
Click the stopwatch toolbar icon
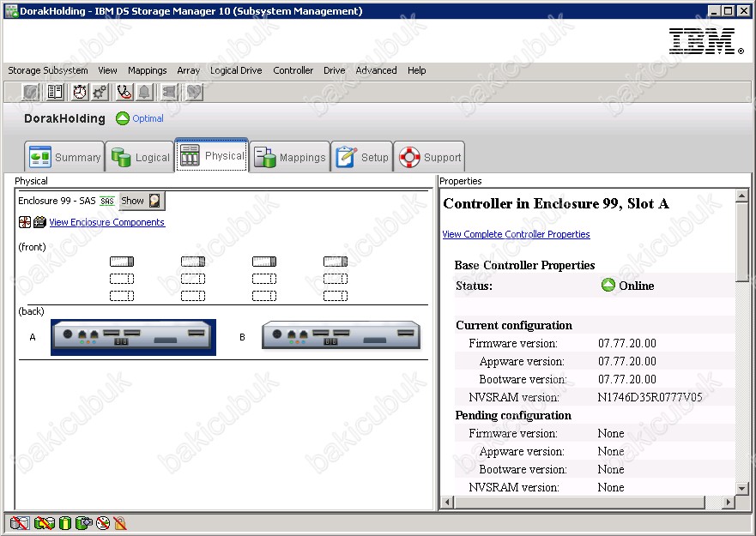pyautogui.click(x=80, y=92)
